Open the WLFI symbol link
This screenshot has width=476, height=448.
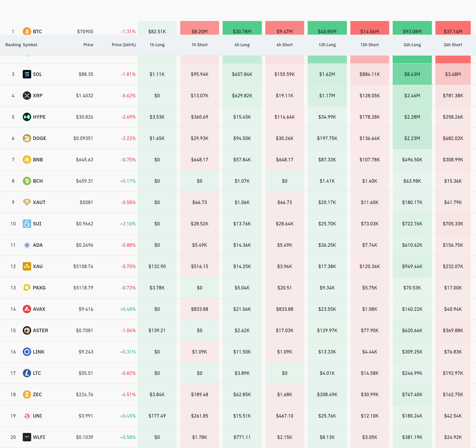[x=39, y=437]
